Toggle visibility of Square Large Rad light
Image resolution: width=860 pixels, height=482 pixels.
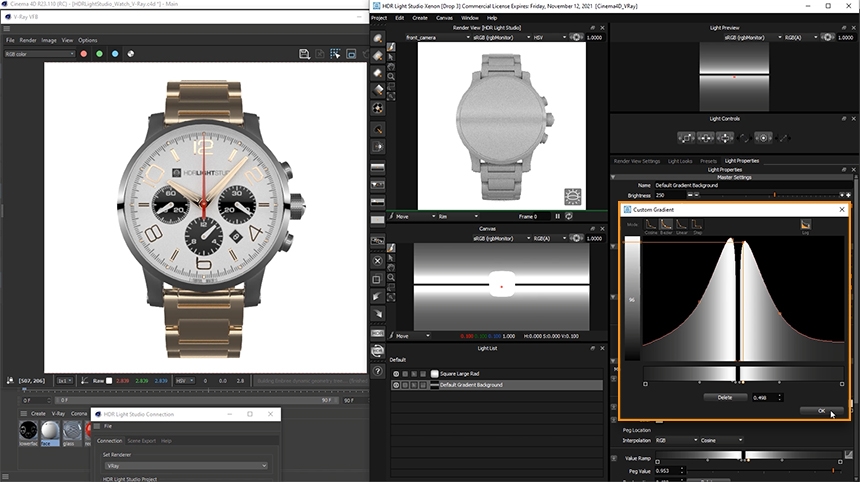[x=396, y=374]
